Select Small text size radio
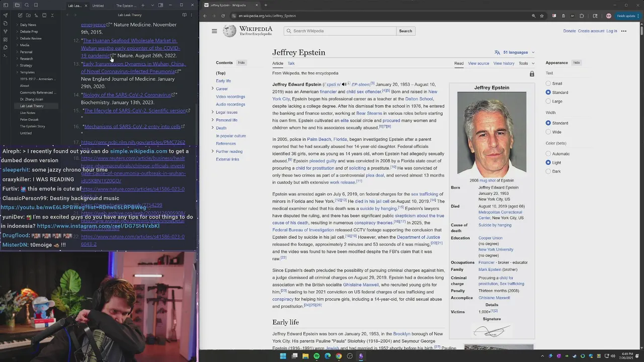Image resolution: width=644 pixels, height=362 pixels. [x=548, y=83]
